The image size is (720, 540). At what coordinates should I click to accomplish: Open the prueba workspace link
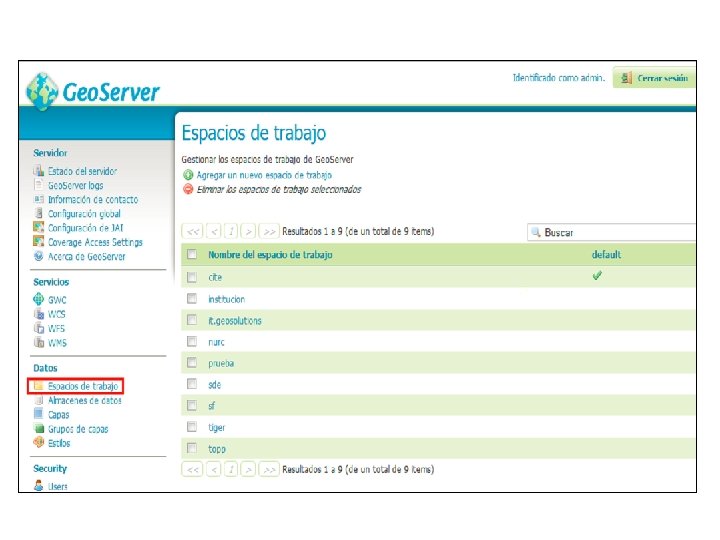tap(221, 364)
